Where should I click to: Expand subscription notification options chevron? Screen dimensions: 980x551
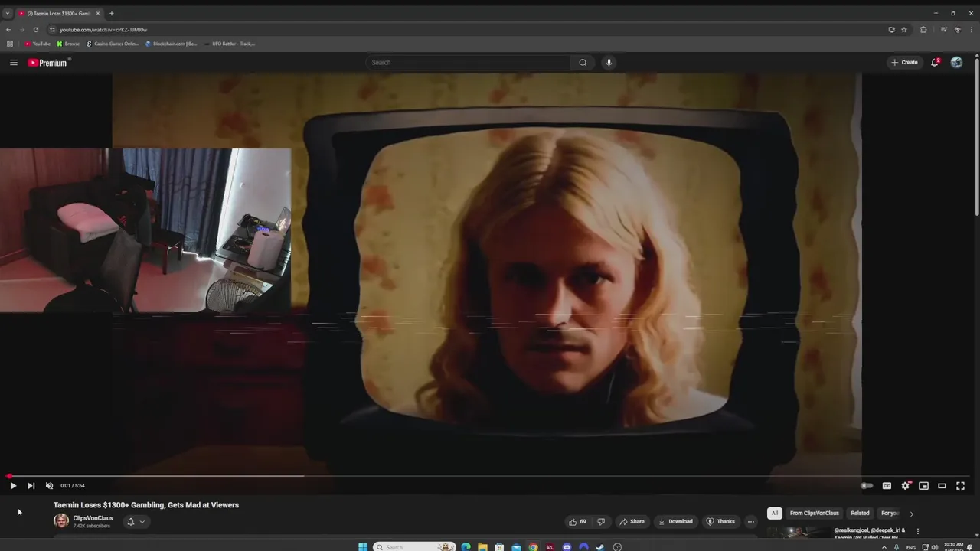pyautogui.click(x=142, y=522)
